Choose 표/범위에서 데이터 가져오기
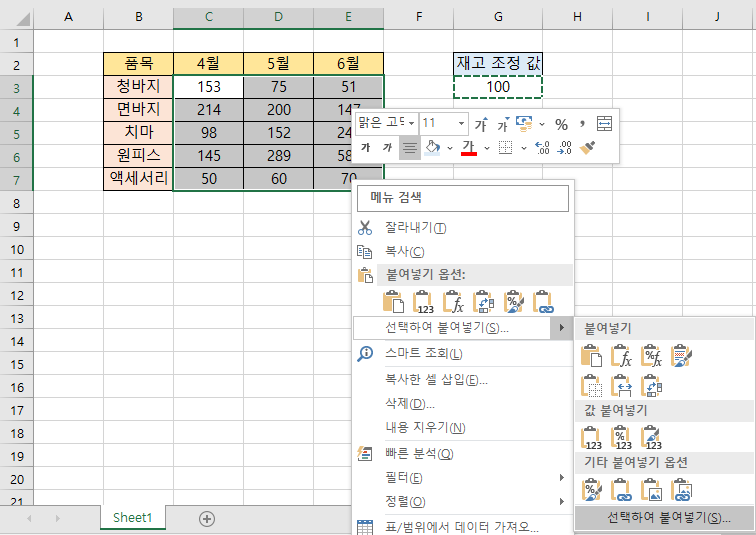Viewport: 756px width, 535px height. [x=462, y=526]
